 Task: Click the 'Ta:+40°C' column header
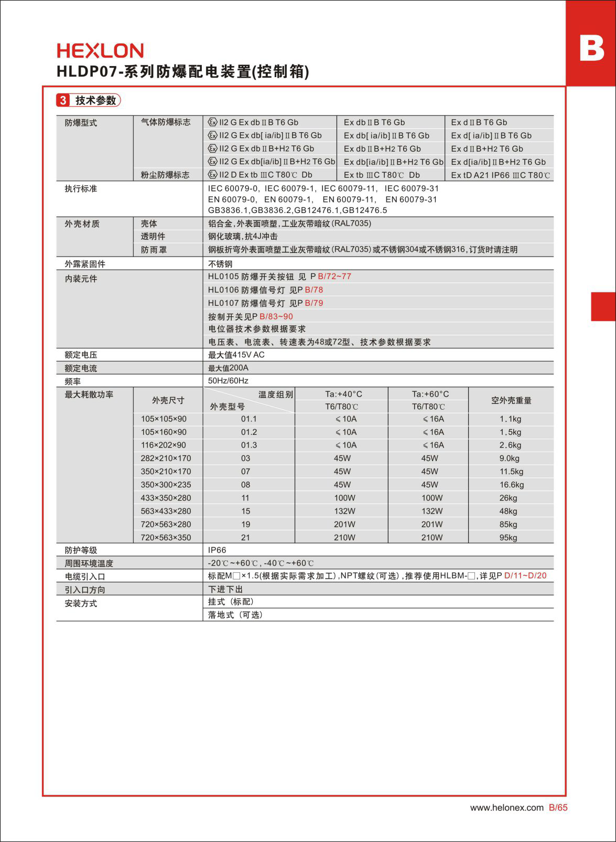343,395
